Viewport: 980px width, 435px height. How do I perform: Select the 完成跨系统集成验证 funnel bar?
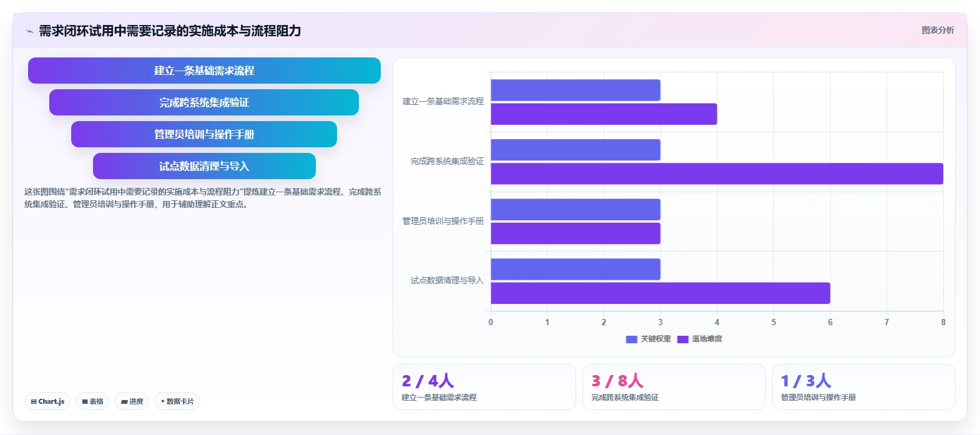coord(204,102)
